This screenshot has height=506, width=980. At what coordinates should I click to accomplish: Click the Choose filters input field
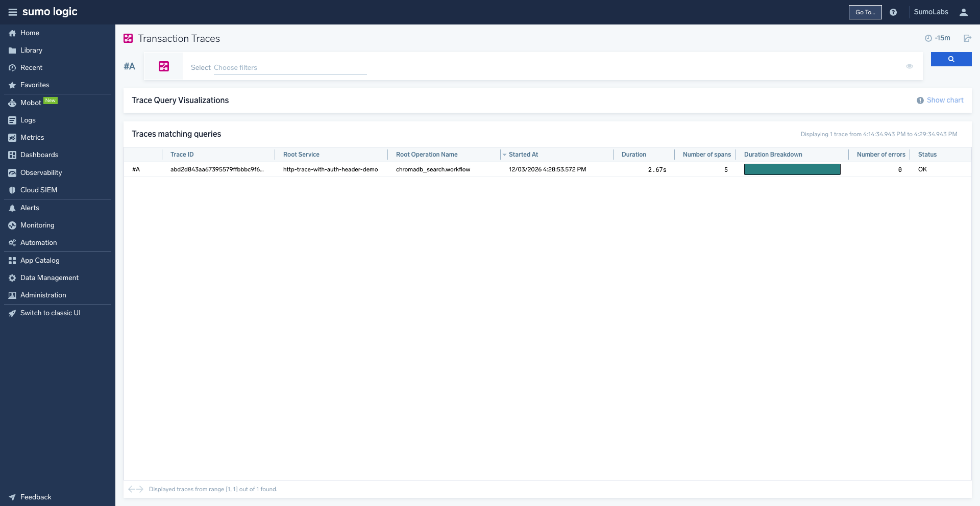coord(290,67)
